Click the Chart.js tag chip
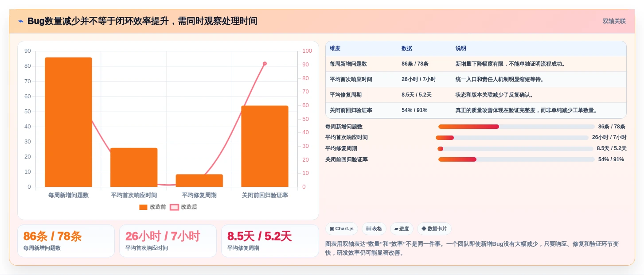Viewport: 644px width, 275px height. [342, 229]
